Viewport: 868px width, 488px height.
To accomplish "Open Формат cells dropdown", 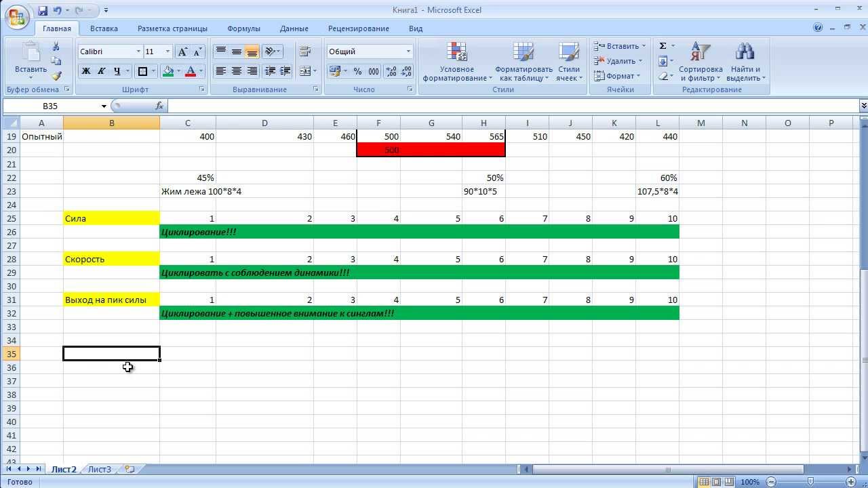I will tap(616, 76).
